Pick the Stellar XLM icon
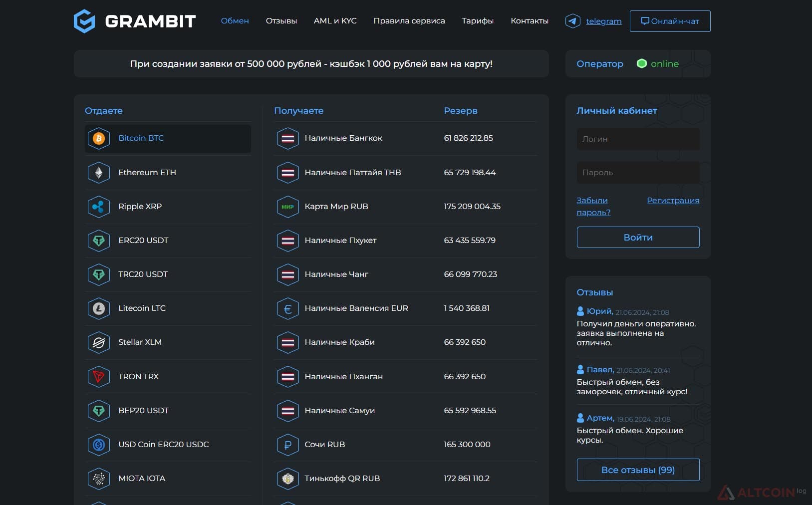 [x=99, y=342]
